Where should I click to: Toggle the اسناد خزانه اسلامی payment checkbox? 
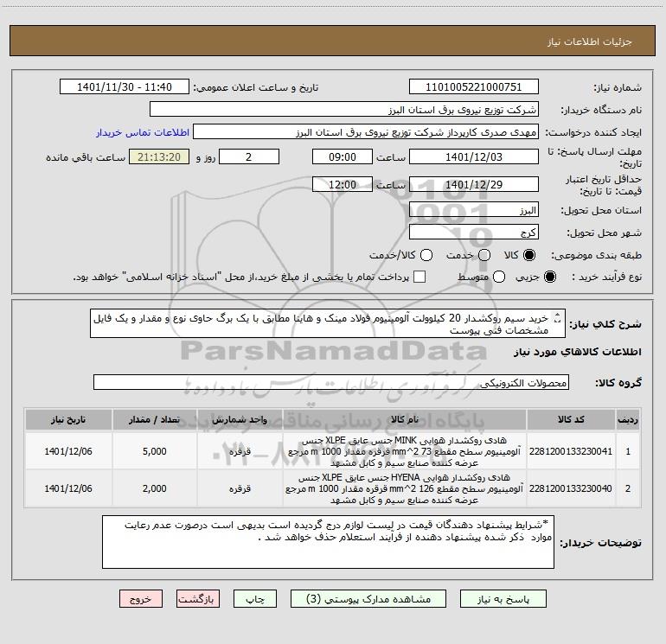pyautogui.click(x=419, y=277)
